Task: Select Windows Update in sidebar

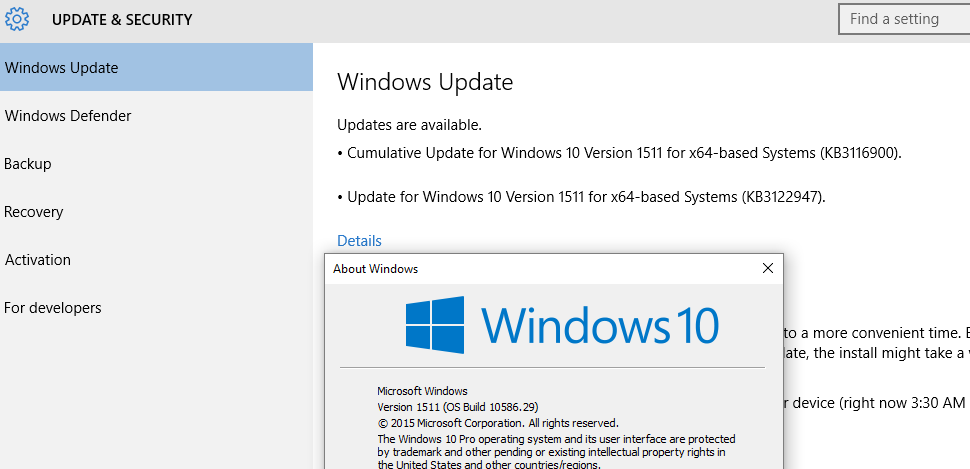Action: [157, 67]
